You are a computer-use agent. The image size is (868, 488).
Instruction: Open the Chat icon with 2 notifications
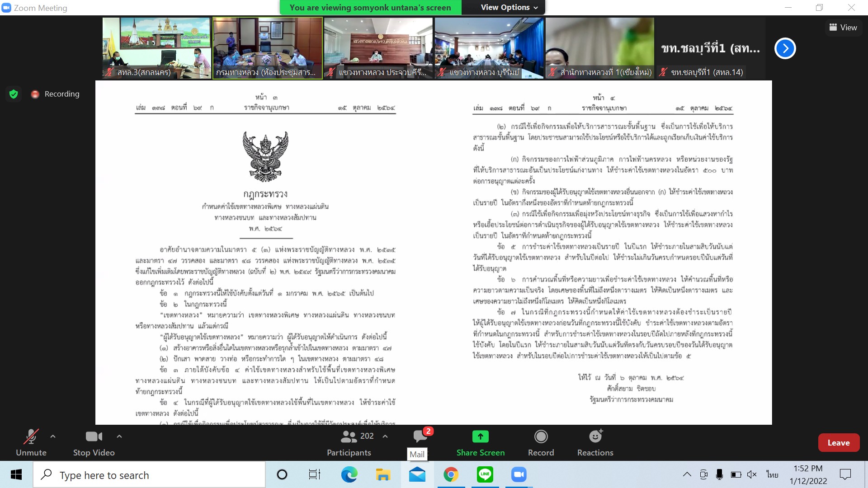click(420, 436)
